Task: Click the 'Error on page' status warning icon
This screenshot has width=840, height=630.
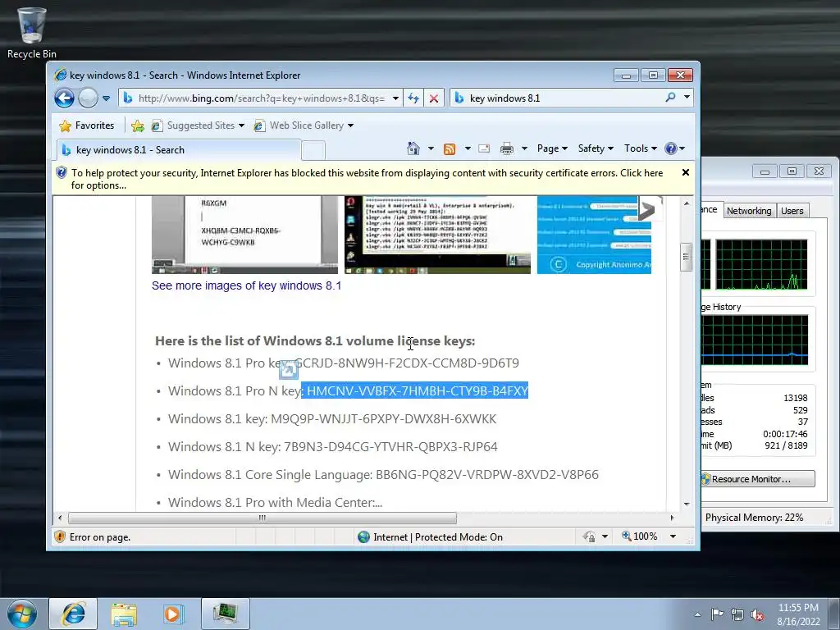Action: [x=60, y=536]
